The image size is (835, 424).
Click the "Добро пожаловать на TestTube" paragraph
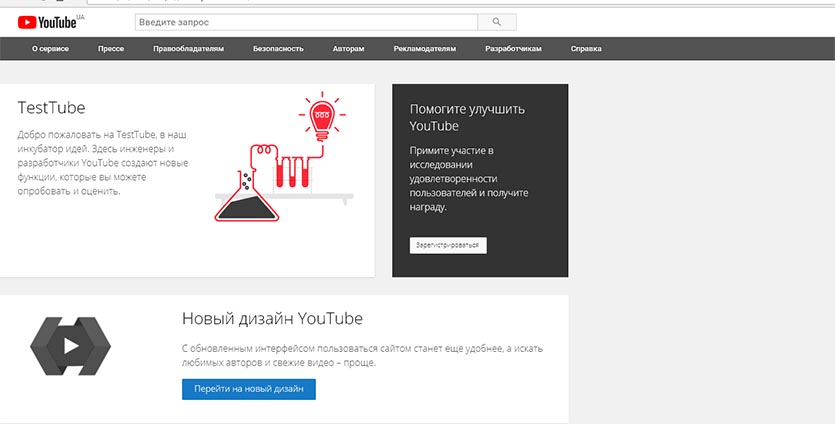(x=103, y=163)
